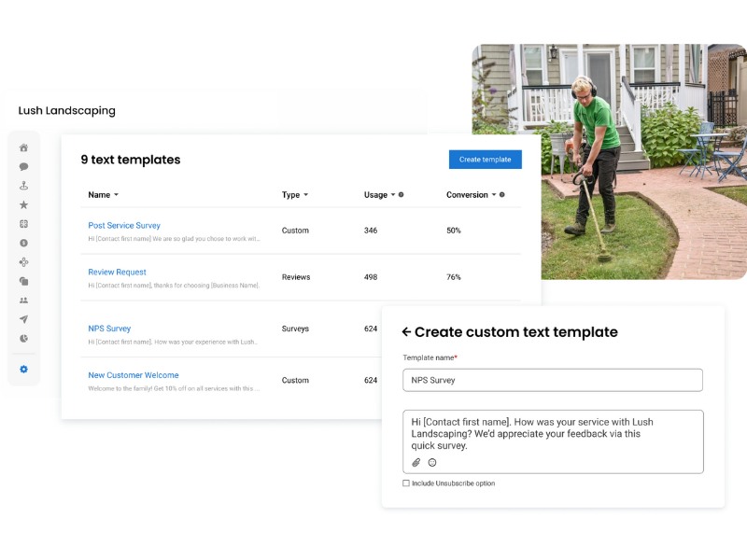Sort templates using the Name dropdown
The width and height of the screenshot is (747, 560).
point(103,194)
